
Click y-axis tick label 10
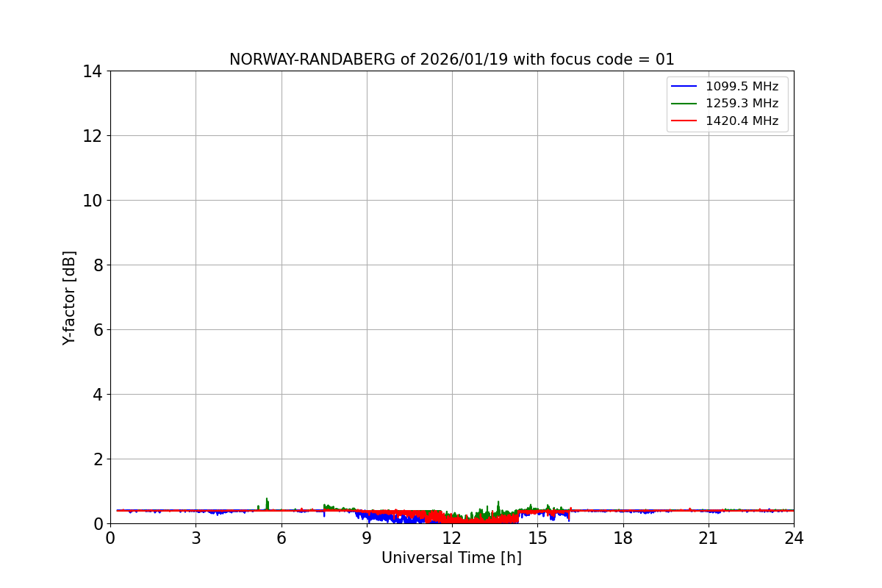93,201
